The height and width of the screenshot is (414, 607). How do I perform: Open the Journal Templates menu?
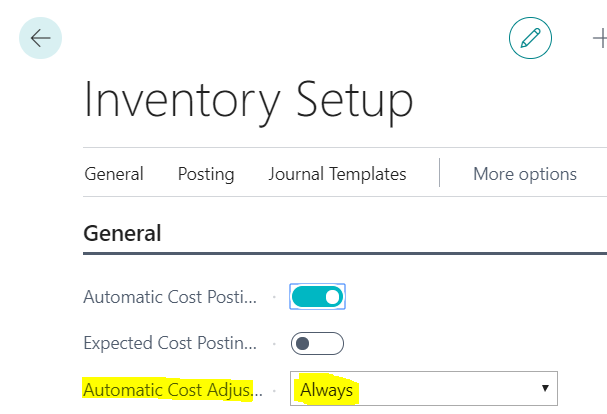click(337, 174)
